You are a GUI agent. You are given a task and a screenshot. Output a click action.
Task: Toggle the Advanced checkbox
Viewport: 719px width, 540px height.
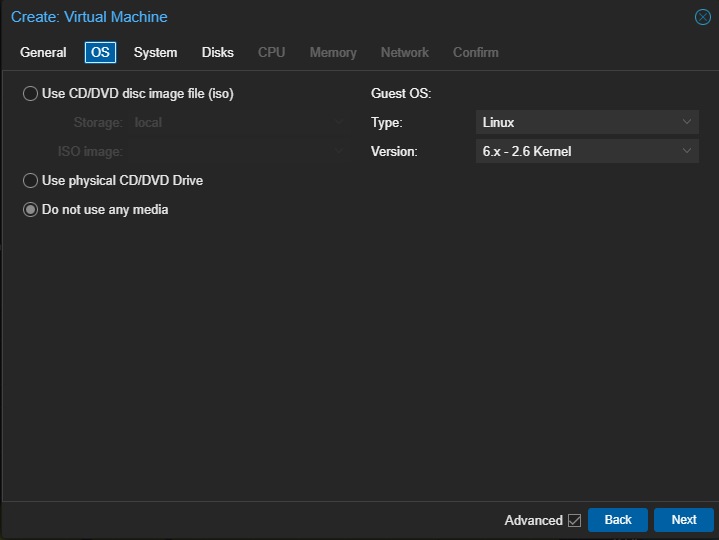click(x=574, y=520)
